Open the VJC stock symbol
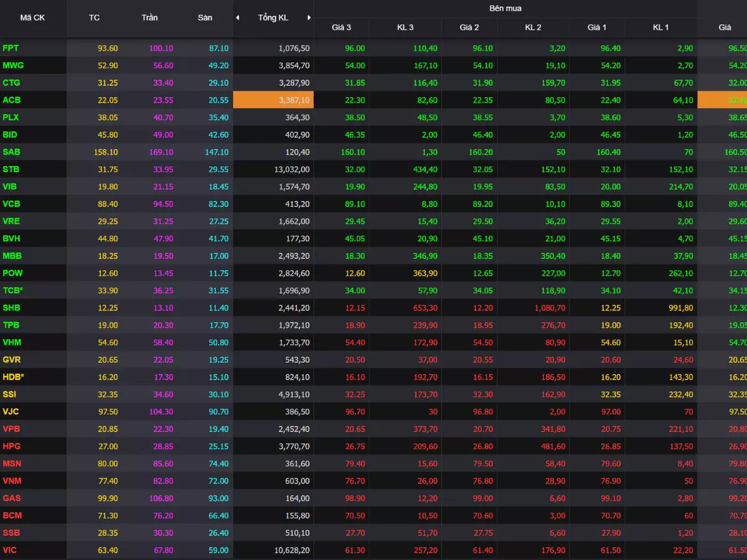Screen dimensions: 747x560 [11, 411]
